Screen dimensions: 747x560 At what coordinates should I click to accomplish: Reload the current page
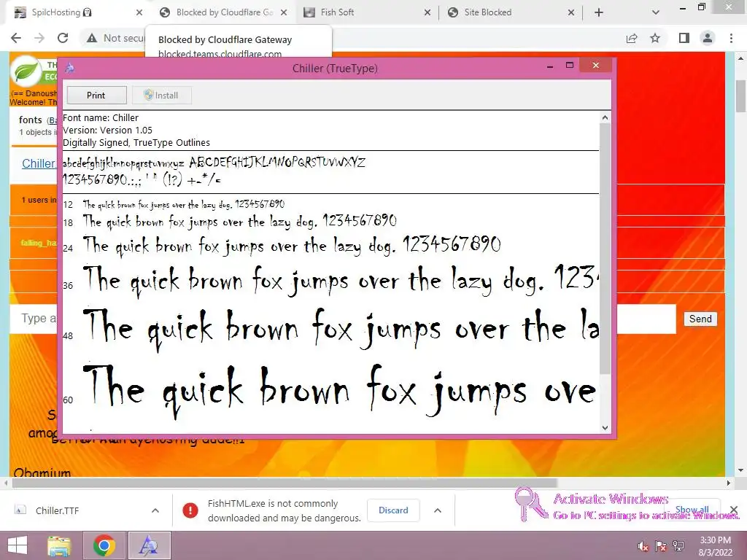point(63,38)
